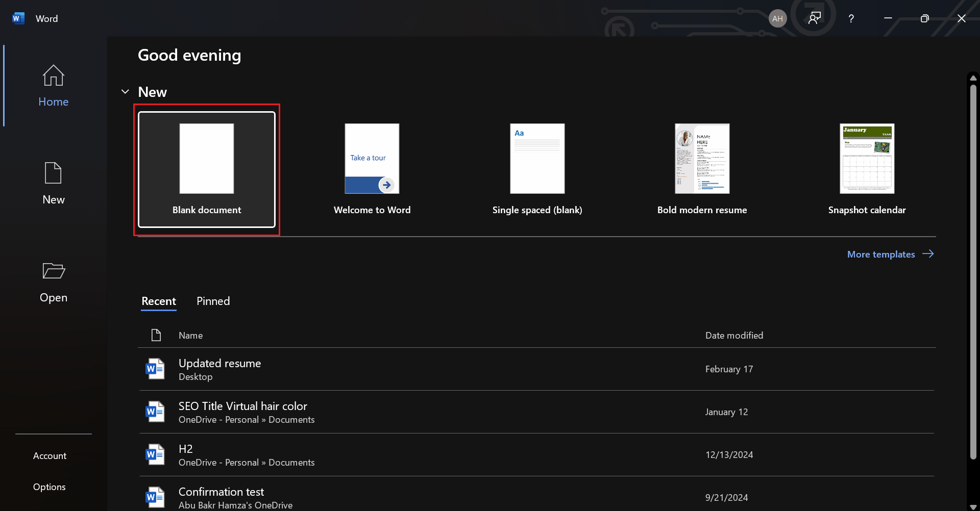Open the Open page from sidebar
Image resolution: width=980 pixels, height=511 pixels.
(54, 282)
